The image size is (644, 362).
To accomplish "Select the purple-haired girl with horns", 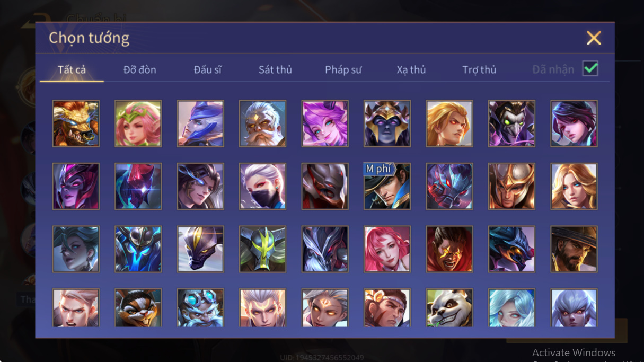I will tap(325, 123).
